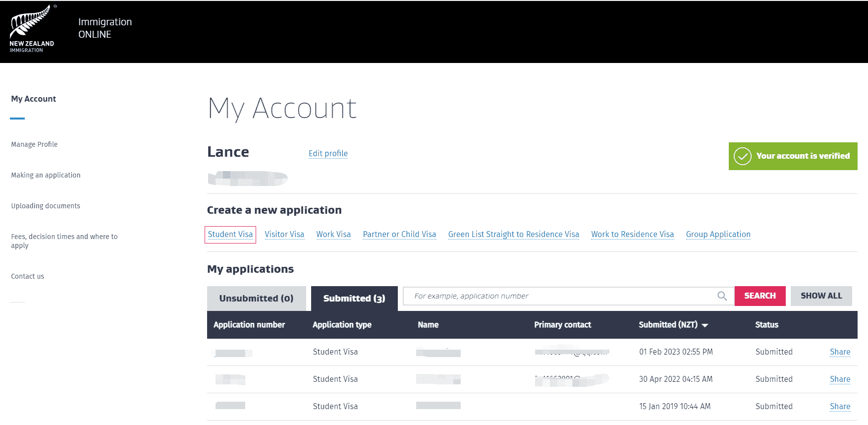Click the account verified checkmark icon
The height and width of the screenshot is (425, 868).
coord(742,156)
